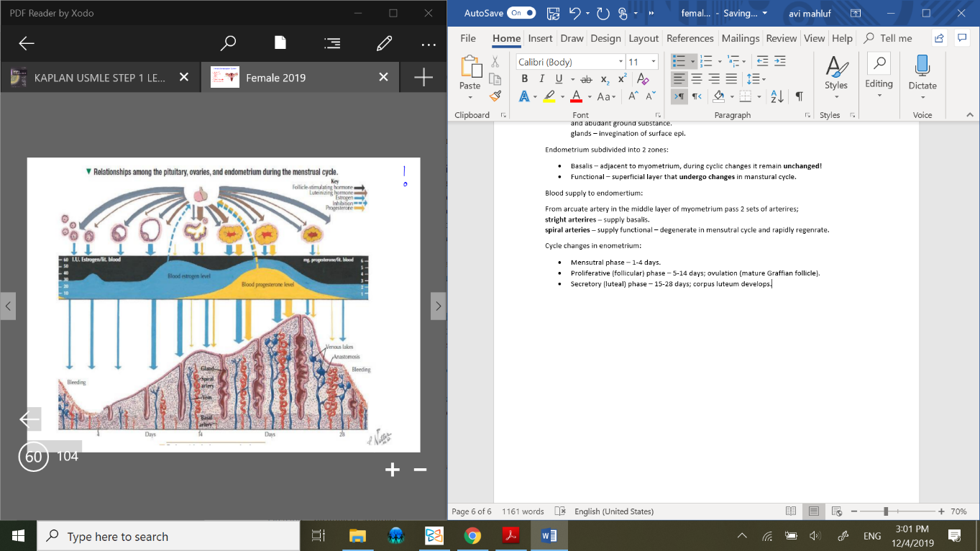
Task: Click the Sort A-Z icon
Action: (x=777, y=96)
